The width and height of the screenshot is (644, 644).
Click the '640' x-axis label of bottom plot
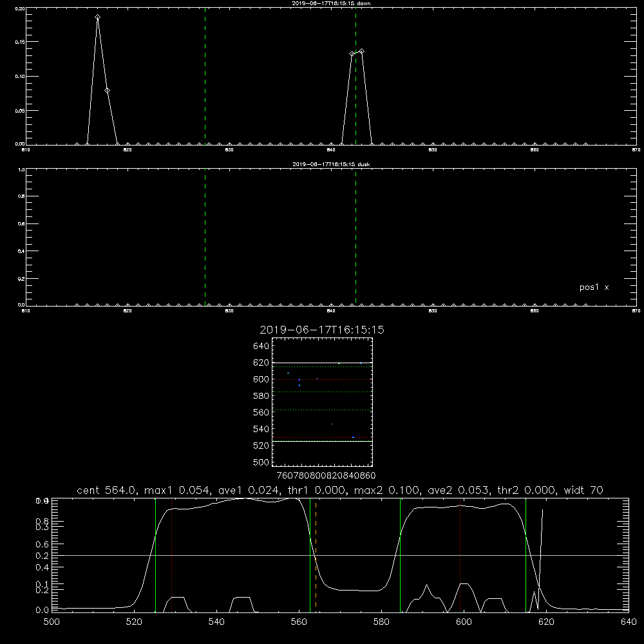click(629, 622)
